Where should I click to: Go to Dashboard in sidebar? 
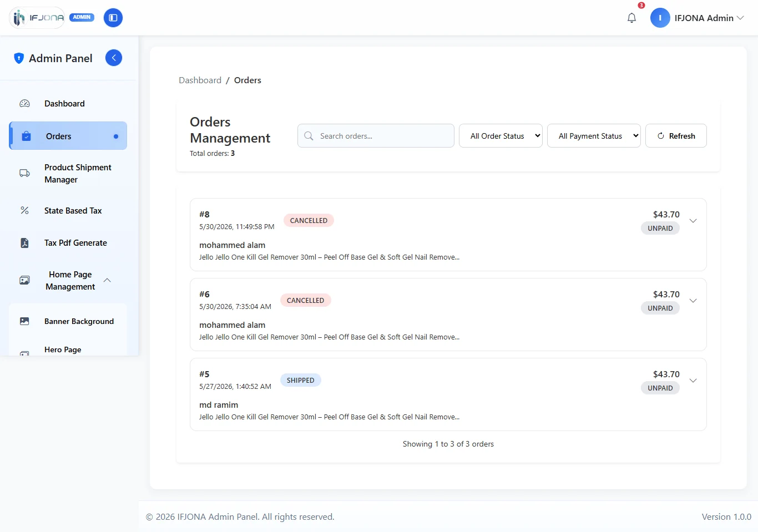tap(68, 104)
